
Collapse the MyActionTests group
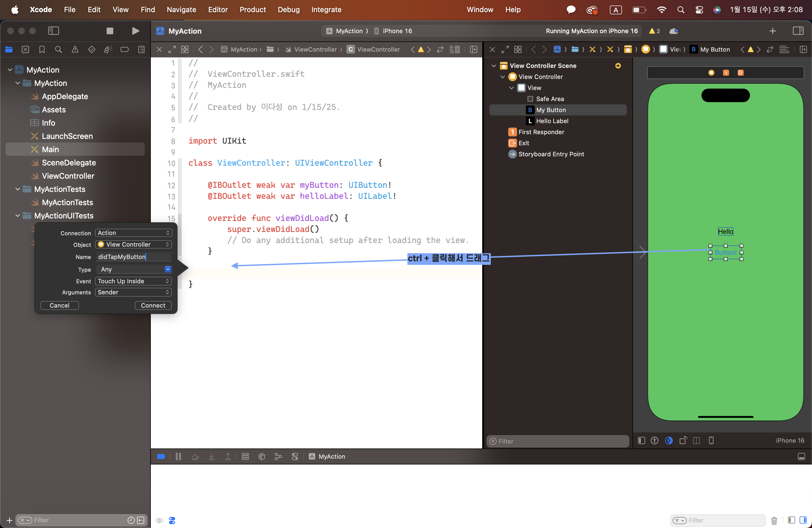(18, 189)
